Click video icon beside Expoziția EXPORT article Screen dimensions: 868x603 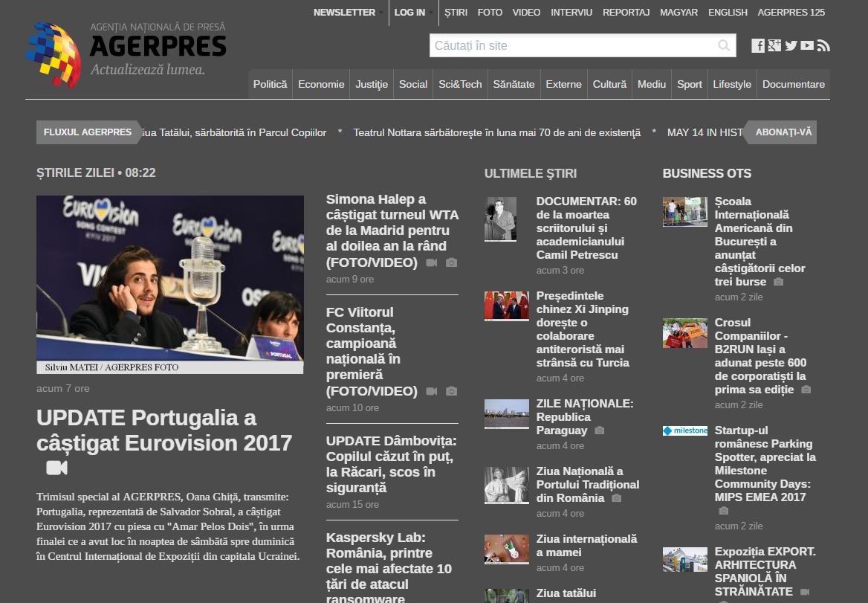tap(805, 592)
